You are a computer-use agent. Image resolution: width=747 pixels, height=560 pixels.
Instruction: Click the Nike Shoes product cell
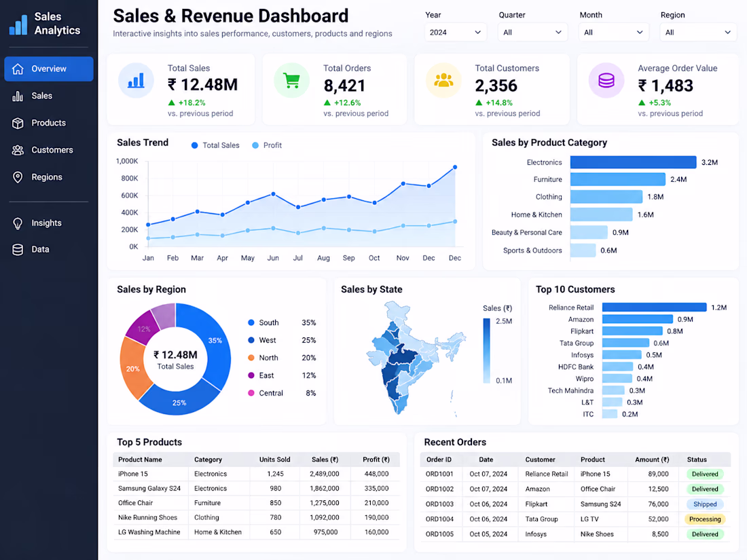[597, 534]
